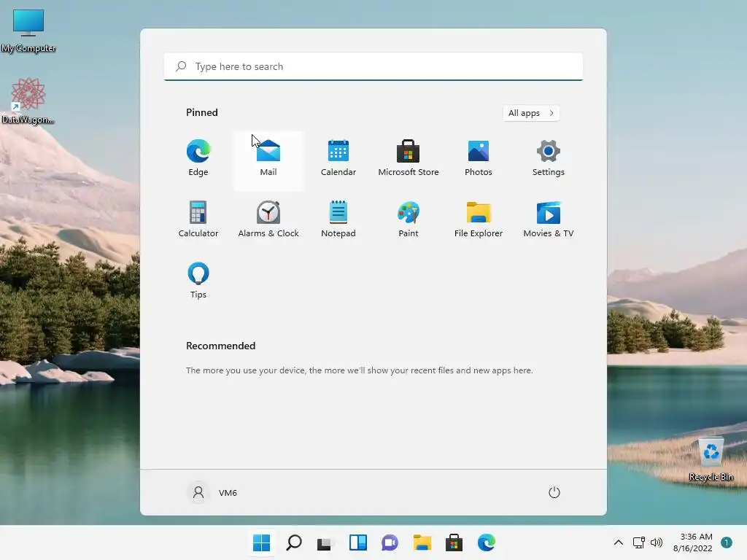Open Task View on the taskbar
The image size is (747, 560).
point(325,542)
